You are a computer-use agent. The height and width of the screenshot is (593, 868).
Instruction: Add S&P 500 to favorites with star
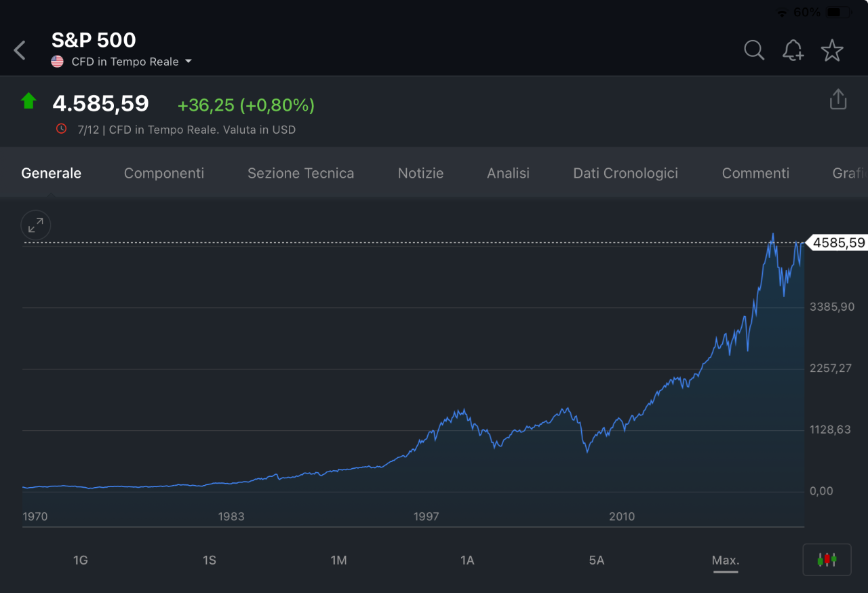tap(832, 50)
